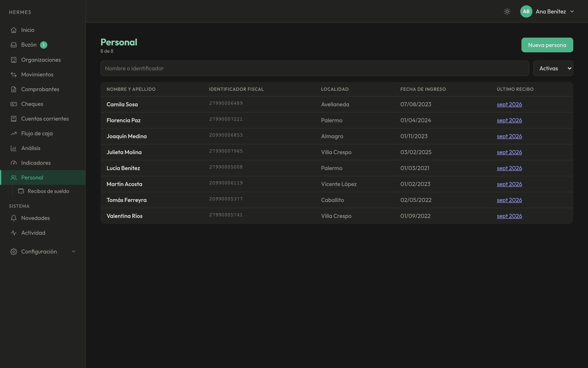The image size is (588, 368).
Task: Open the Novedades bell icon
Action: tap(14, 218)
